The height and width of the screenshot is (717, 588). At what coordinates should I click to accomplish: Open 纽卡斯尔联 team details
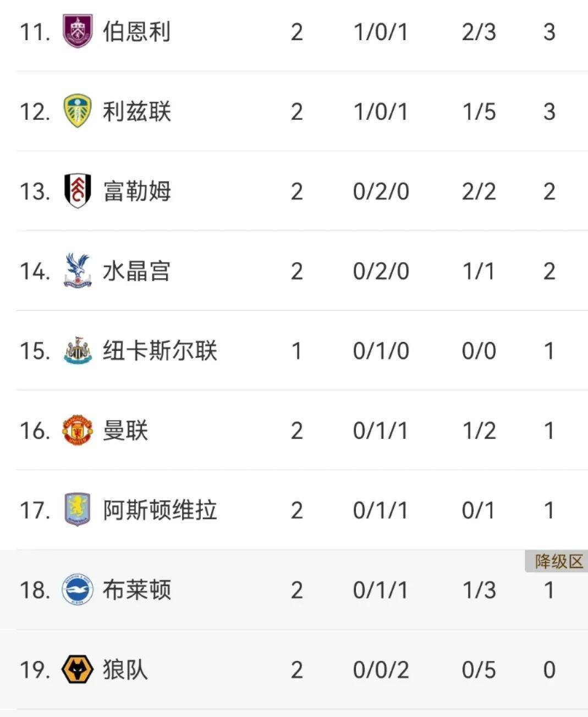(160, 351)
